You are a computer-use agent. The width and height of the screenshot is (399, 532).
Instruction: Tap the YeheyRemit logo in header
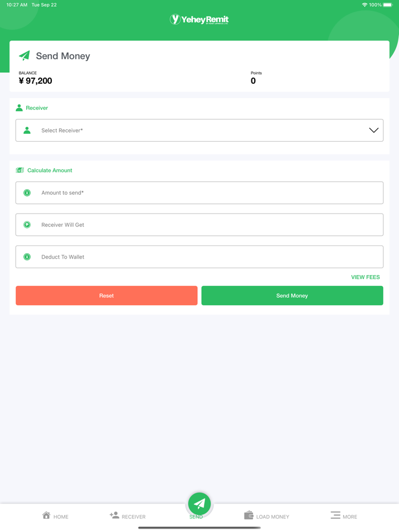pos(199,20)
